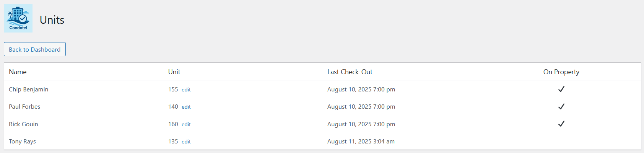Viewport: 644px width, 153px height.
Task: Click edit link for unit 140
Action: (186, 107)
